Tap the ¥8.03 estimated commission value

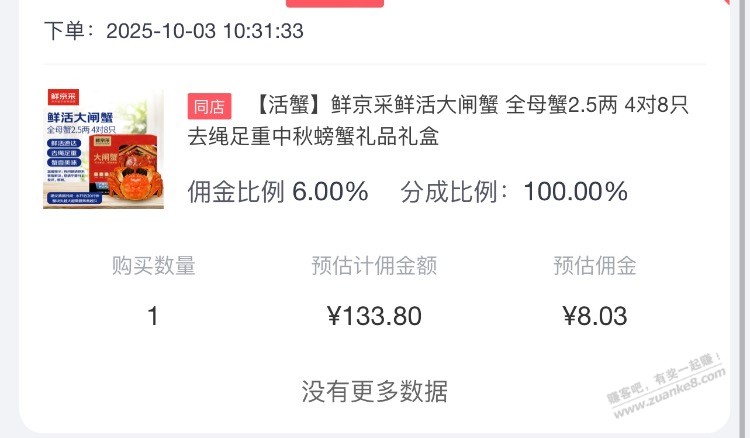[x=594, y=317]
